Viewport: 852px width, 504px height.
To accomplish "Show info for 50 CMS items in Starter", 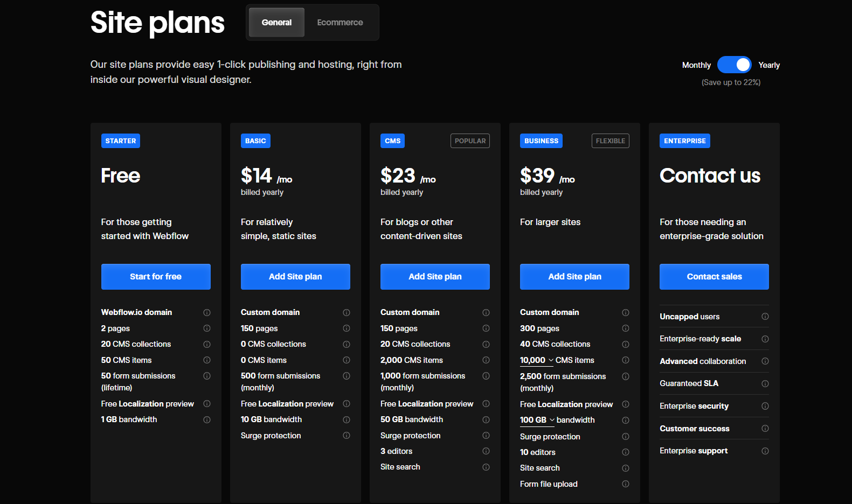I will point(207,360).
